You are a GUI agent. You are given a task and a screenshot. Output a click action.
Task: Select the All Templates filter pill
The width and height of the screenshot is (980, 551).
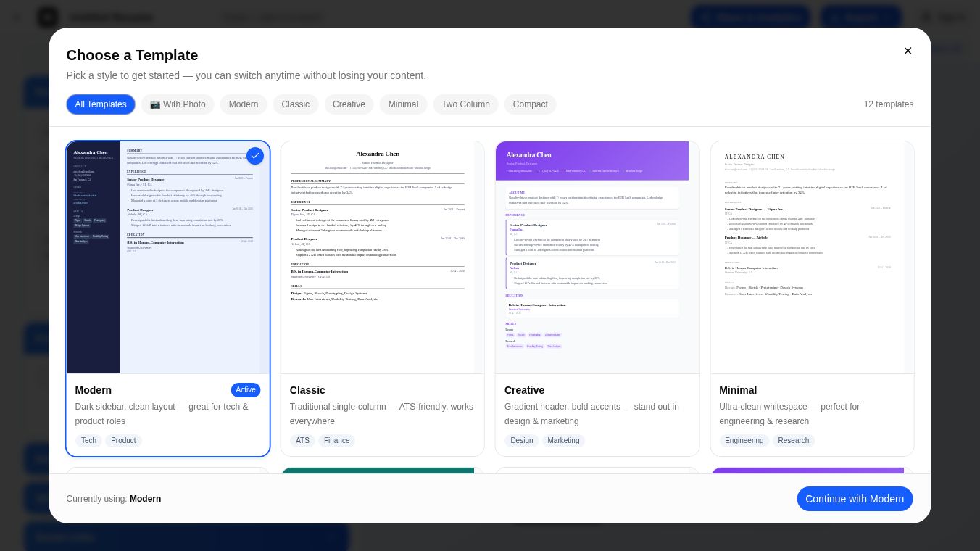click(x=100, y=104)
